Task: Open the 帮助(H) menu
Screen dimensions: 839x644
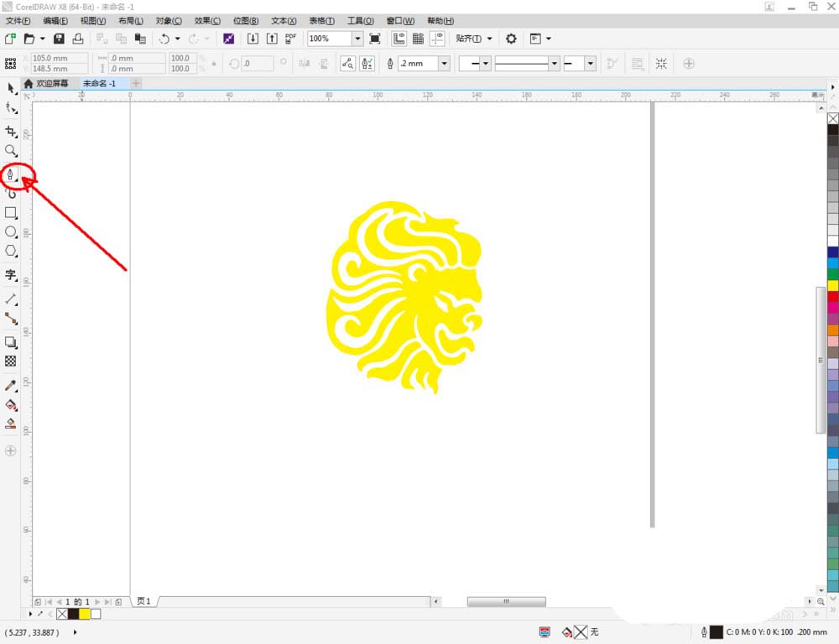Action: tap(440, 21)
